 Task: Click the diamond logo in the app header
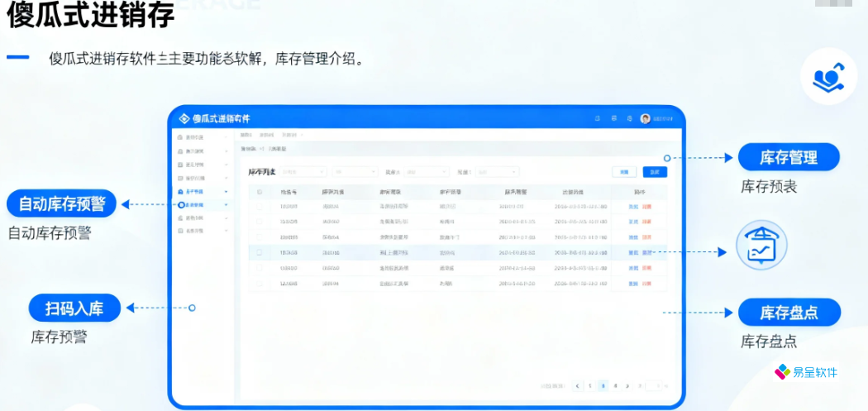[x=184, y=118]
